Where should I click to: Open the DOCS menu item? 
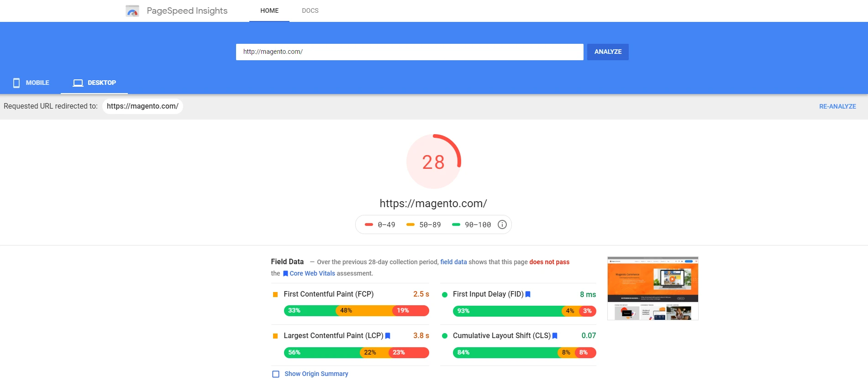pos(310,10)
